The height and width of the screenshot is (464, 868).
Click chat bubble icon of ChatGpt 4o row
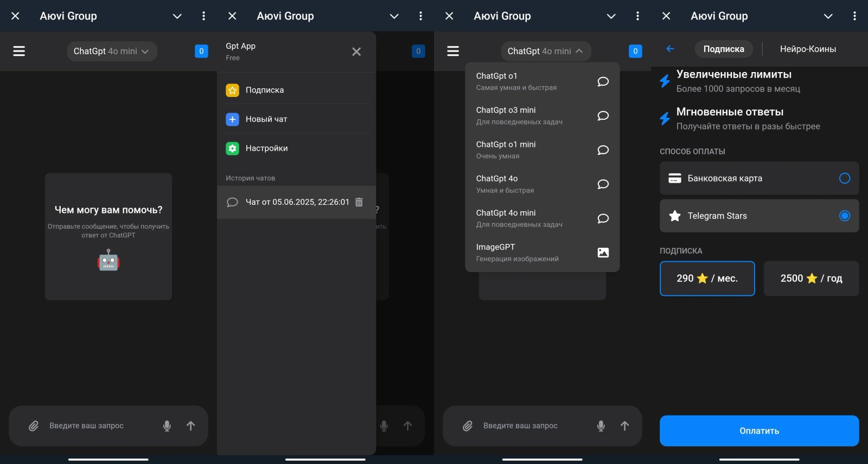pos(603,184)
